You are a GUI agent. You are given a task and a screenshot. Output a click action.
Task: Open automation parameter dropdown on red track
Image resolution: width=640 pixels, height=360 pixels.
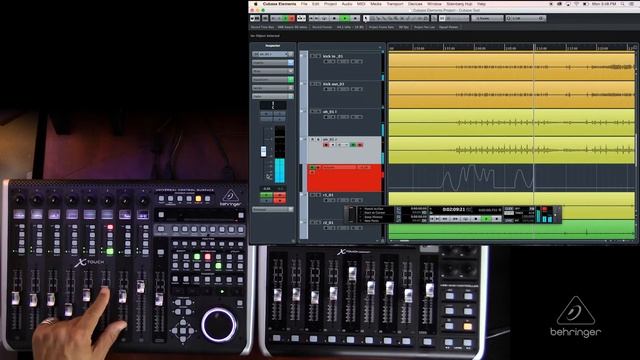click(340, 167)
